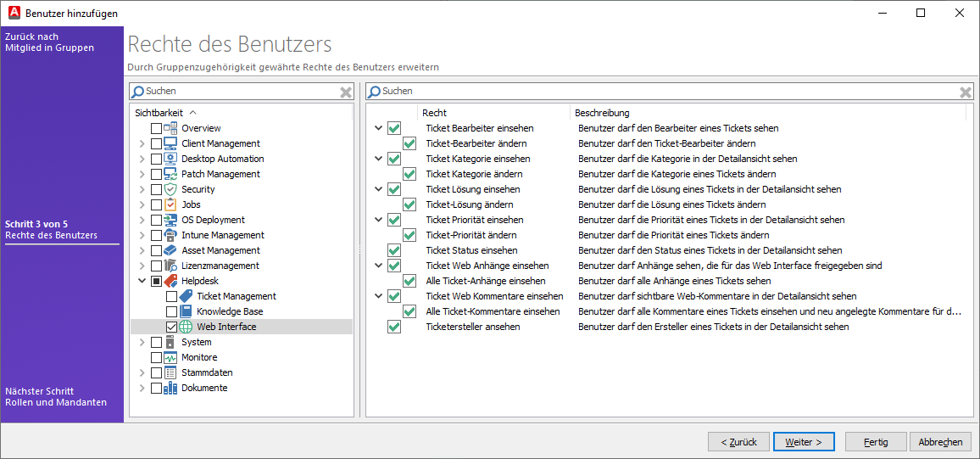The height and width of the screenshot is (459, 980).
Task: Click the Overview tree icon
Action: tap(170, 128)
